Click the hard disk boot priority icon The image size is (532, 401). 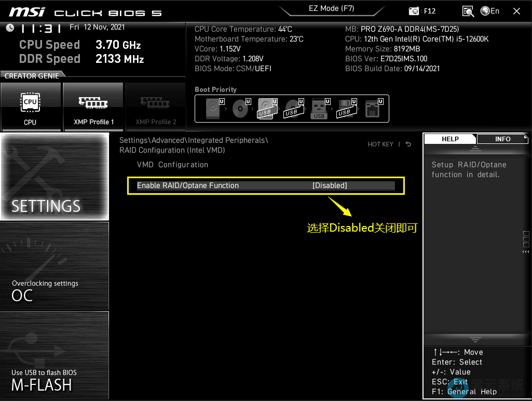click(x=213, y=109)
